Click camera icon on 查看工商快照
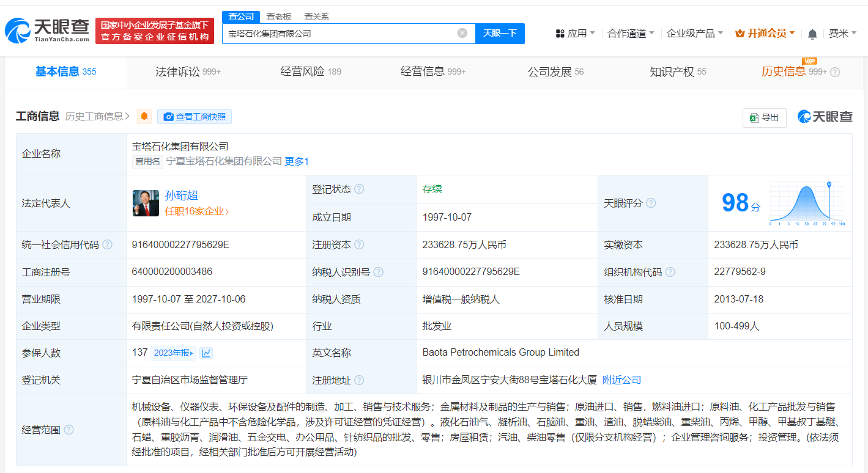The height and width of the screenshot is (473, 868). pos(168,117)
